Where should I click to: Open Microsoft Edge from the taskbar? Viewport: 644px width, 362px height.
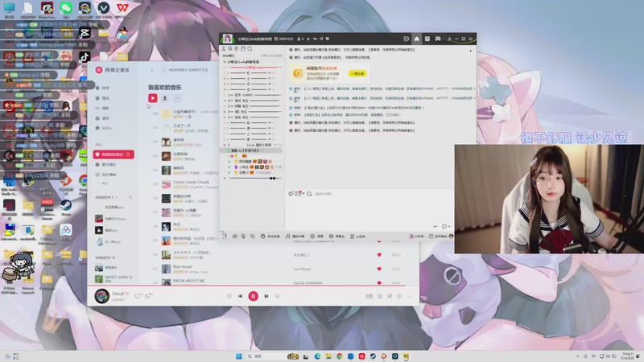[x=317, y=356]
